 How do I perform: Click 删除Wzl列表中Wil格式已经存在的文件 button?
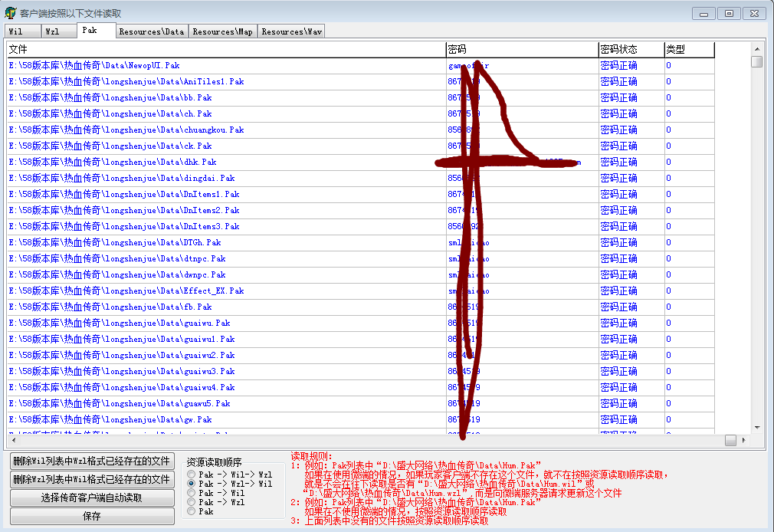92,479
